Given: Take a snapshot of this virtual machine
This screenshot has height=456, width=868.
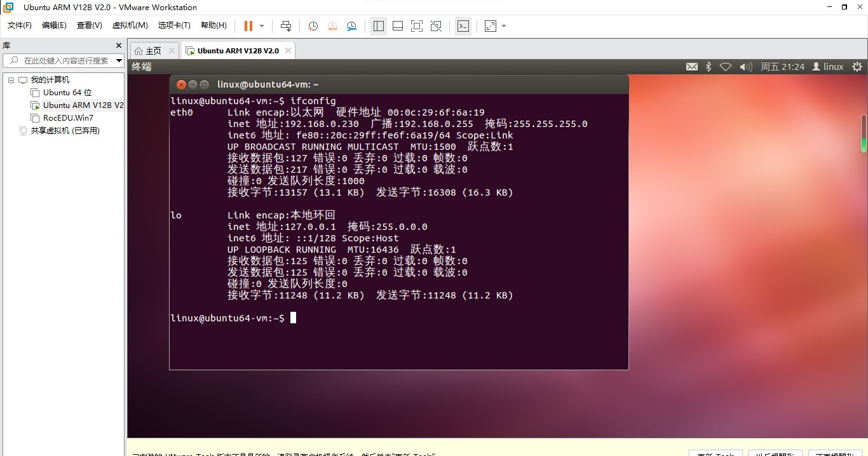Looking at the screenshot, I should click(313, 26).
